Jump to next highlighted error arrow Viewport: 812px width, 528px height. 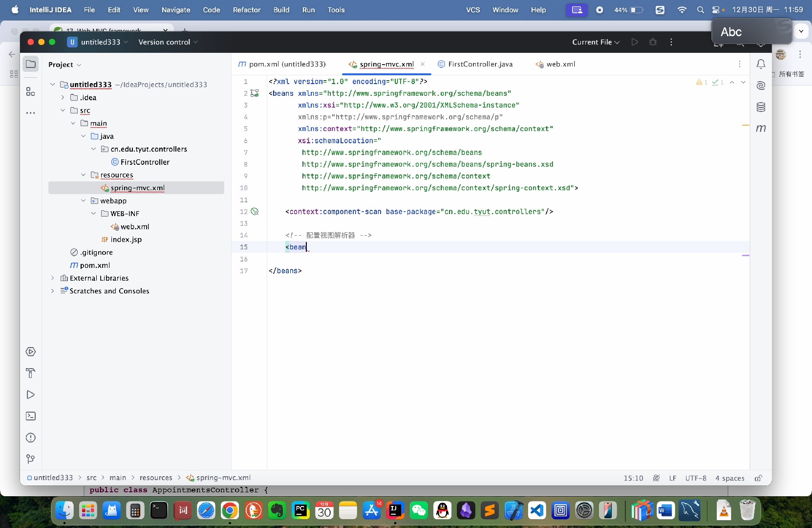(743, 82)
